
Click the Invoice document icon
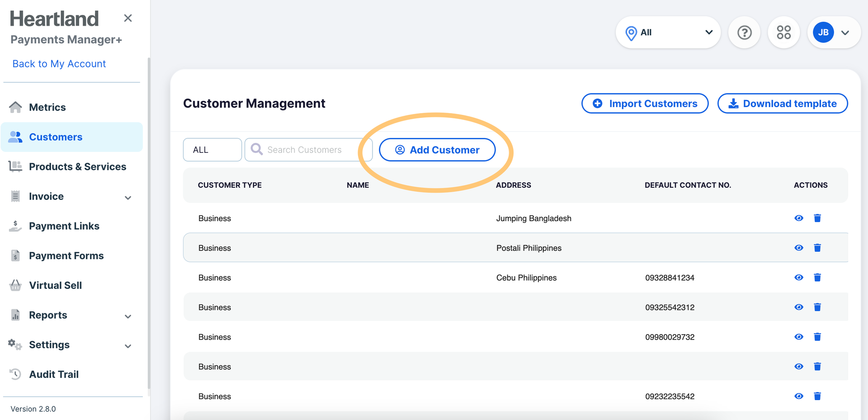point(15,196)
